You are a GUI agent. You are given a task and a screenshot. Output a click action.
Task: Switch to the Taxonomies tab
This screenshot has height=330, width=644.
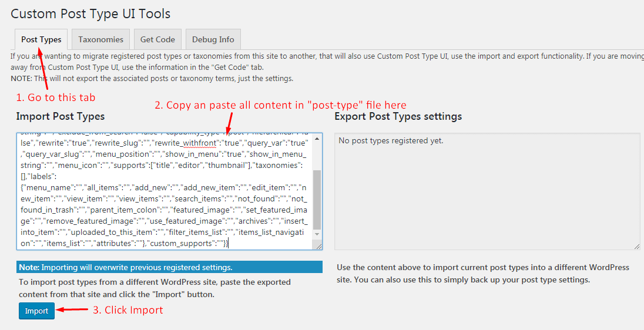pyautogui.click(x=100, y=39)
